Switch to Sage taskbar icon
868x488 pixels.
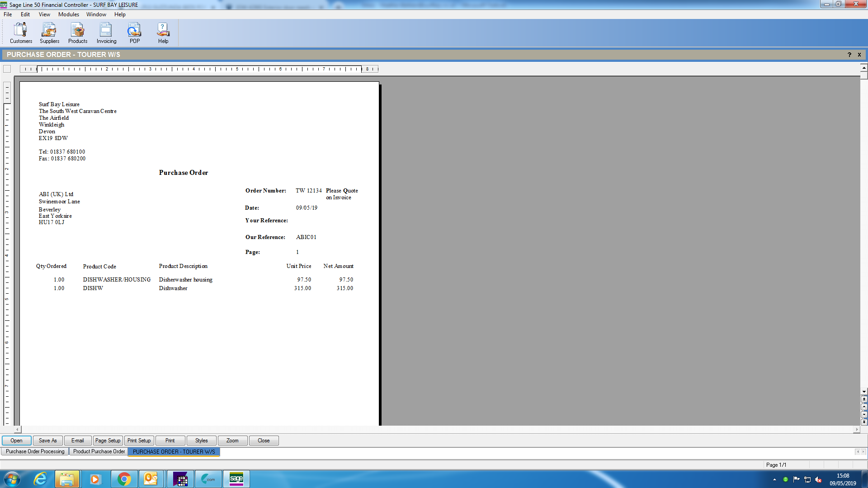pyautogui.click(x=236, y=479)
